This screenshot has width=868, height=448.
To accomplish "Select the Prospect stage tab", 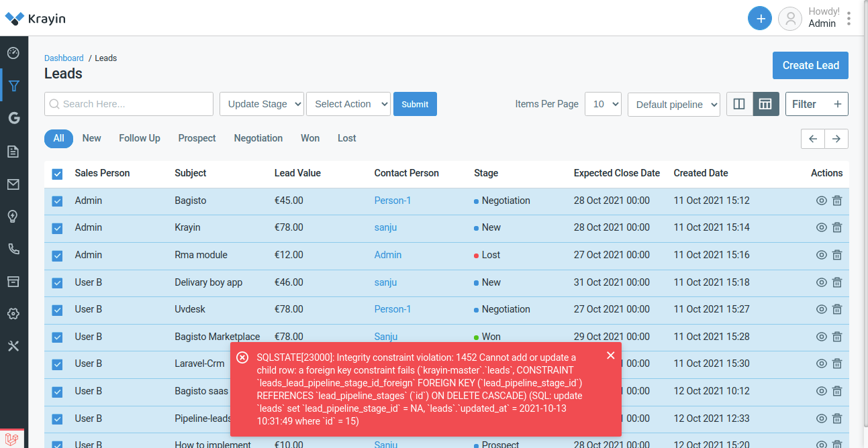I will 197,138.
